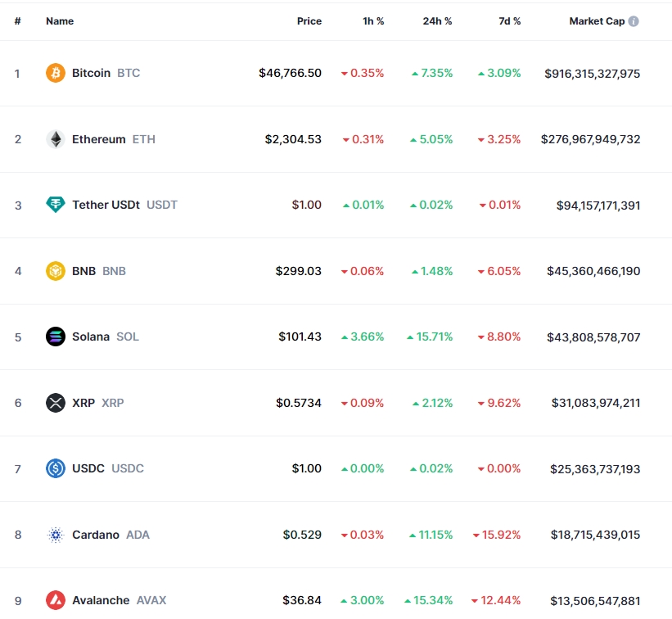Viewport: 672px width, 619px height.
Task: Open the Solana price $101.43
Action: [300, 337]
